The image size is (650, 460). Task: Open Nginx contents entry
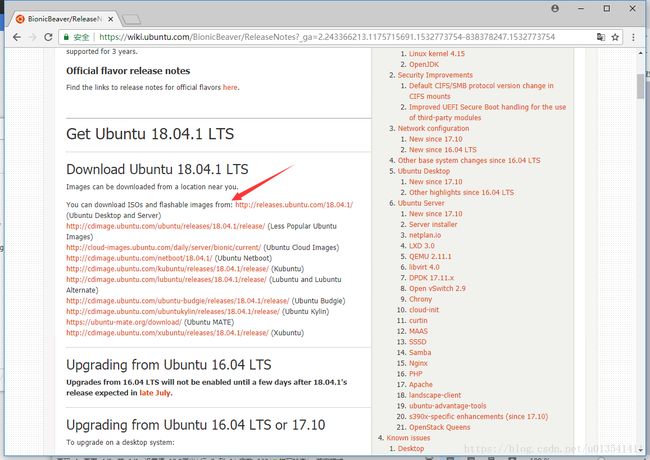pos(418,363)
